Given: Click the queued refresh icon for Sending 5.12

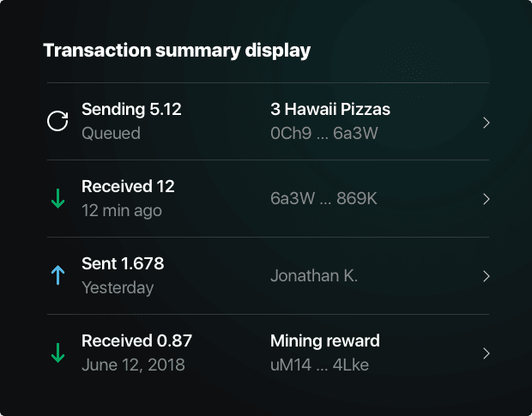Looking at the screenshot, I should tap(57, 121).
